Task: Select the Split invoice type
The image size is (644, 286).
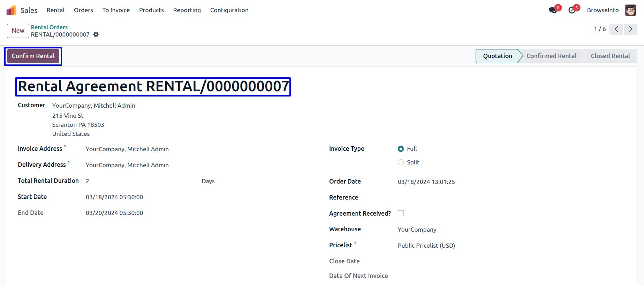Action: (401, 162)
